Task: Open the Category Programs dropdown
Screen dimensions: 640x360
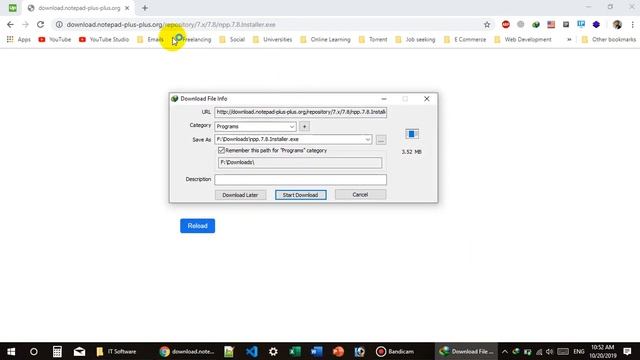Action: tap(256, 127)
